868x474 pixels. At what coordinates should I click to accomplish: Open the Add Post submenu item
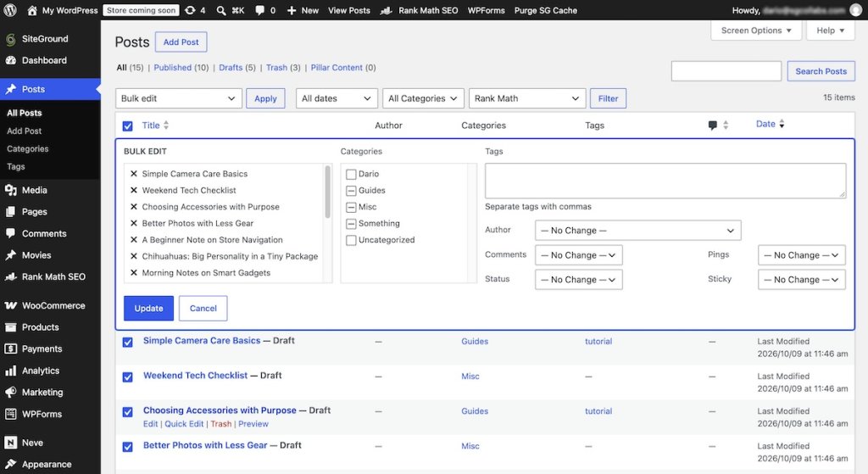[x=25, y=131]
